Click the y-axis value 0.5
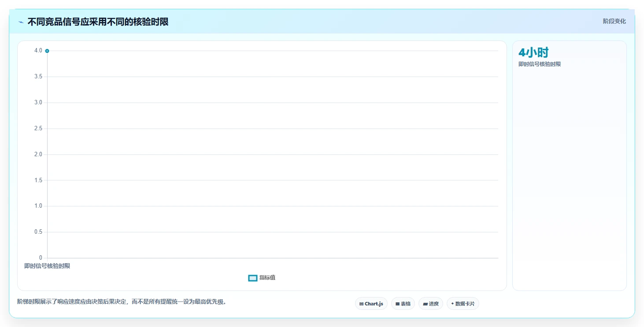The height and width of the screenshot is (327, 644). (x=38, y=232)
